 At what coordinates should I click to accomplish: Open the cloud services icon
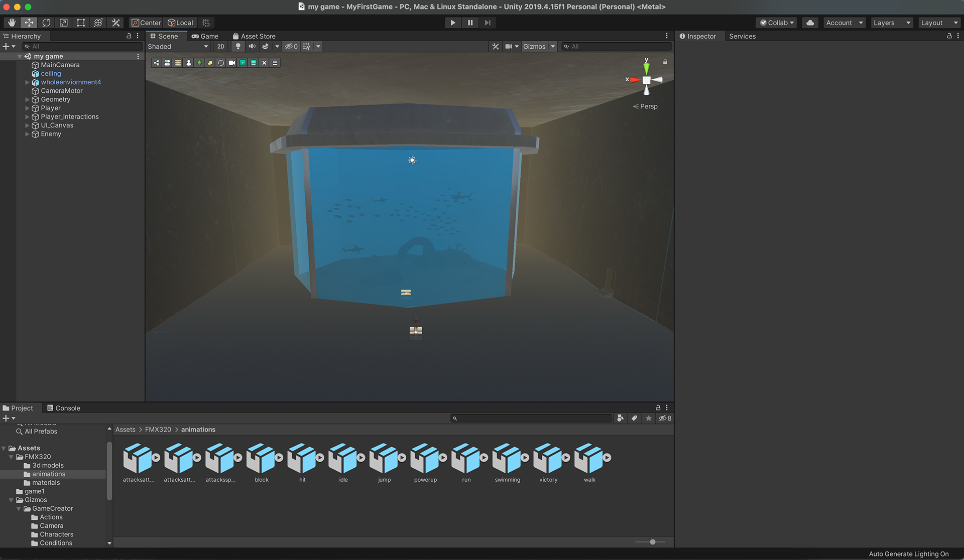click(810, 23)
